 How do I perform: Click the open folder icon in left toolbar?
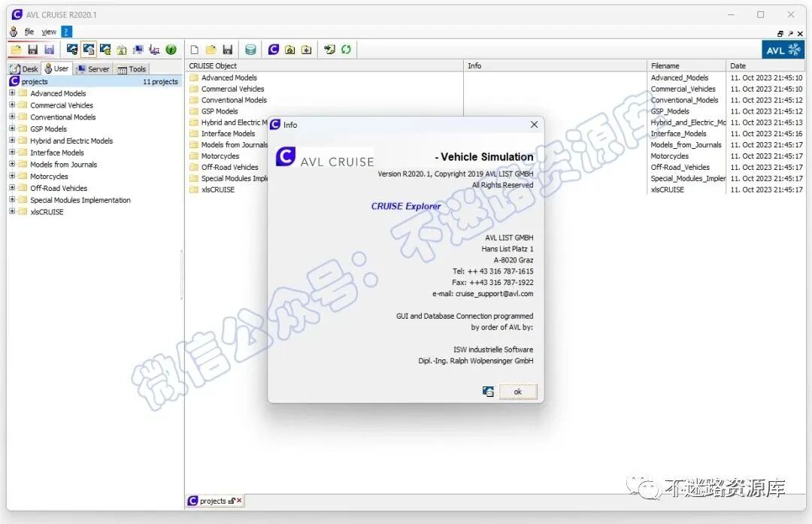pyautogui.click(x=16, y=50)
